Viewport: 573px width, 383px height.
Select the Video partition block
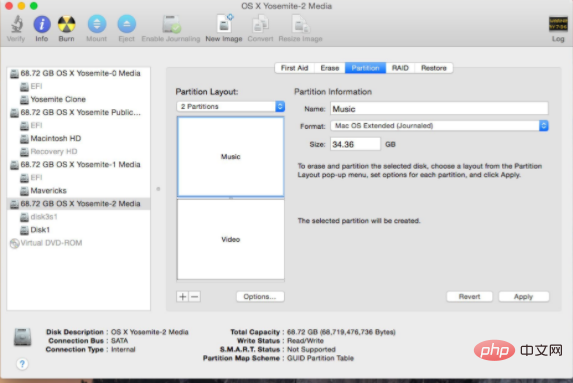tap(231, 239)
